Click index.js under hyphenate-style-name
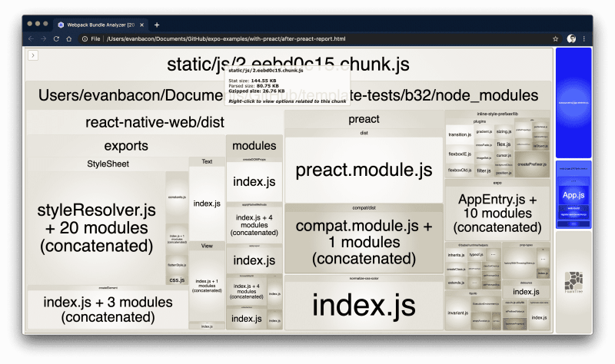The image size is (615, 364). click(539, 317)
